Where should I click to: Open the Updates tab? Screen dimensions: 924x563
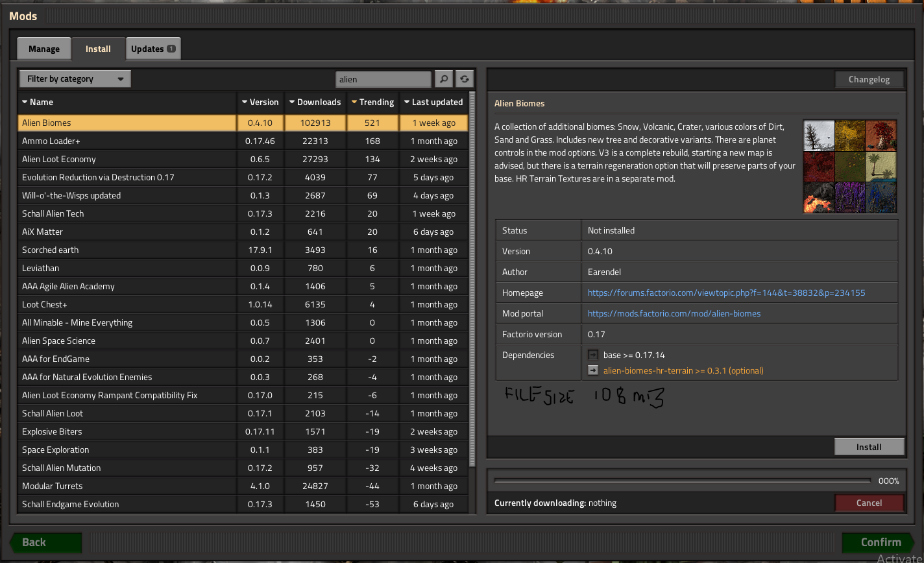pyautogui.click(x=153, y=49)
